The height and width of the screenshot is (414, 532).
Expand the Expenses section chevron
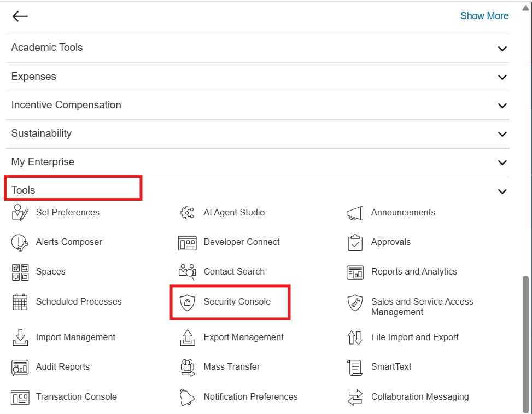click(x=502, y=77)
